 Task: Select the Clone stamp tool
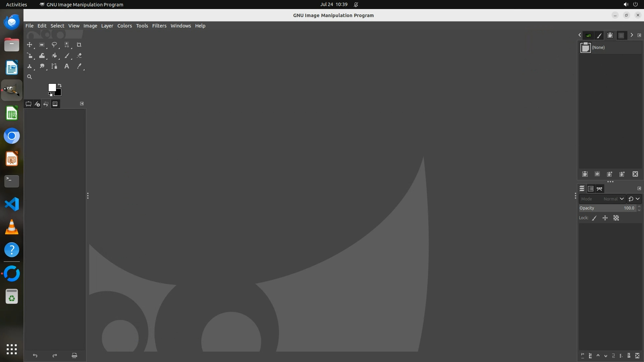30,66
